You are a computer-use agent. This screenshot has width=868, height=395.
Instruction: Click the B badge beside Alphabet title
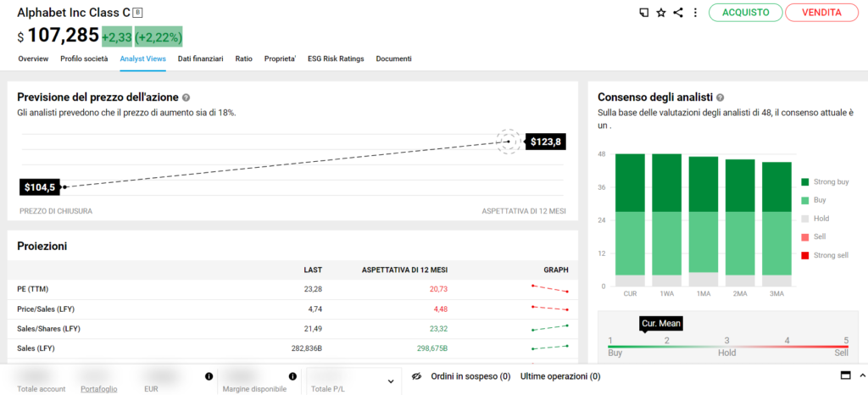point(138,12)
